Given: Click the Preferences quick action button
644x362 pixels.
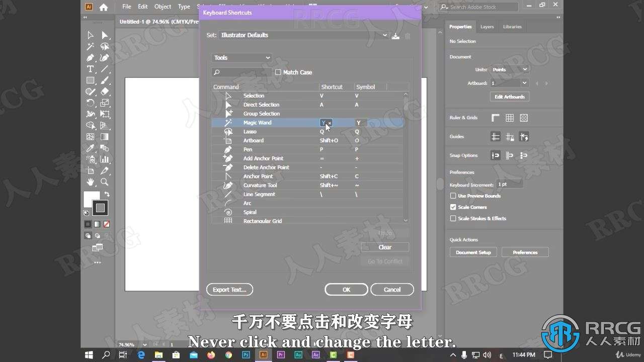Looking at the screenshot, I should point(525,252).
